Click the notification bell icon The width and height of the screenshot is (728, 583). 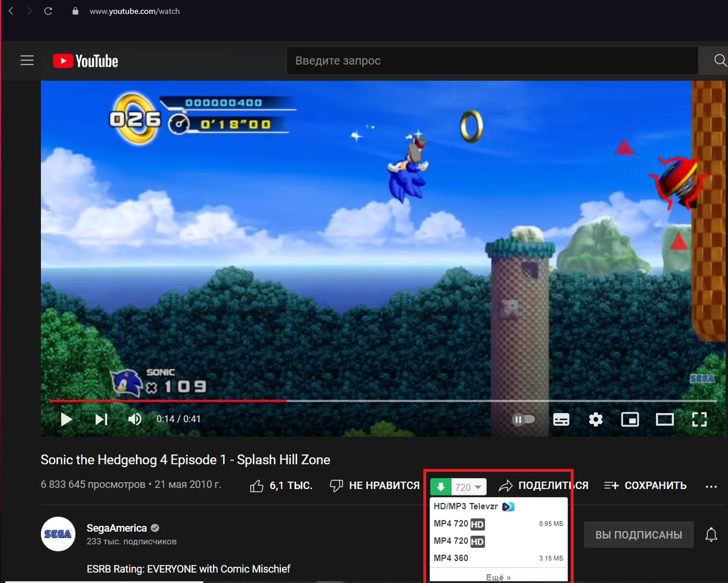(711, 534)
